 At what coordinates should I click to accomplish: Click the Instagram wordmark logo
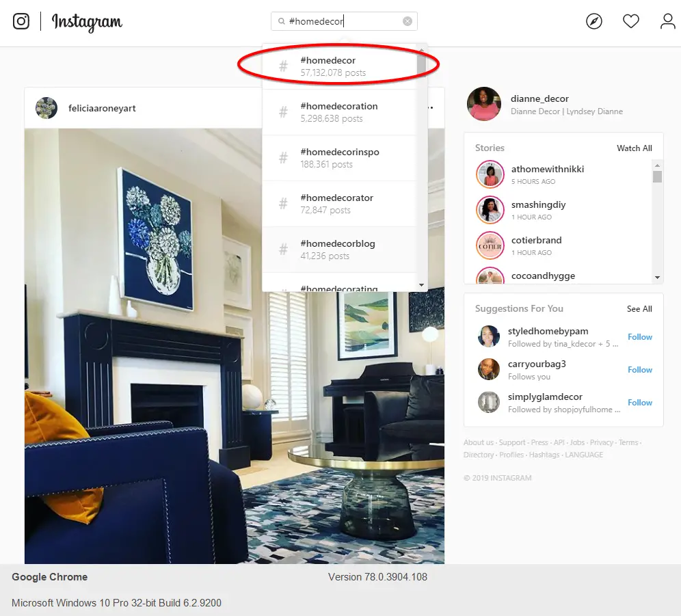pos(87,22)
